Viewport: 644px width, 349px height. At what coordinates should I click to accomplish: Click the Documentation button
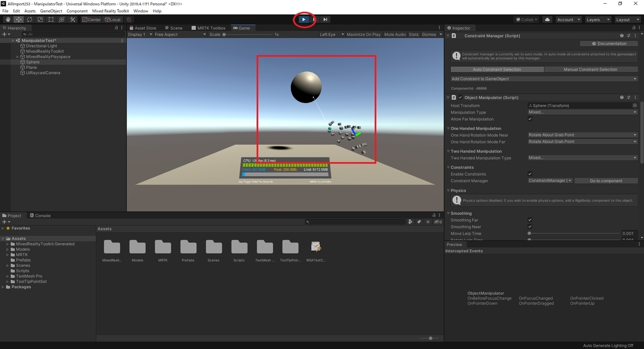[609, 43]
